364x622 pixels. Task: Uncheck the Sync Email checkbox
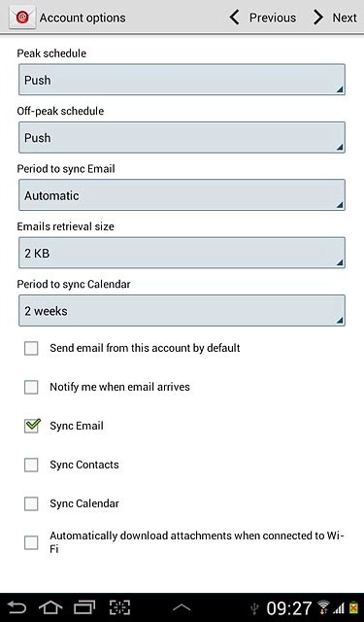point(31,426)
